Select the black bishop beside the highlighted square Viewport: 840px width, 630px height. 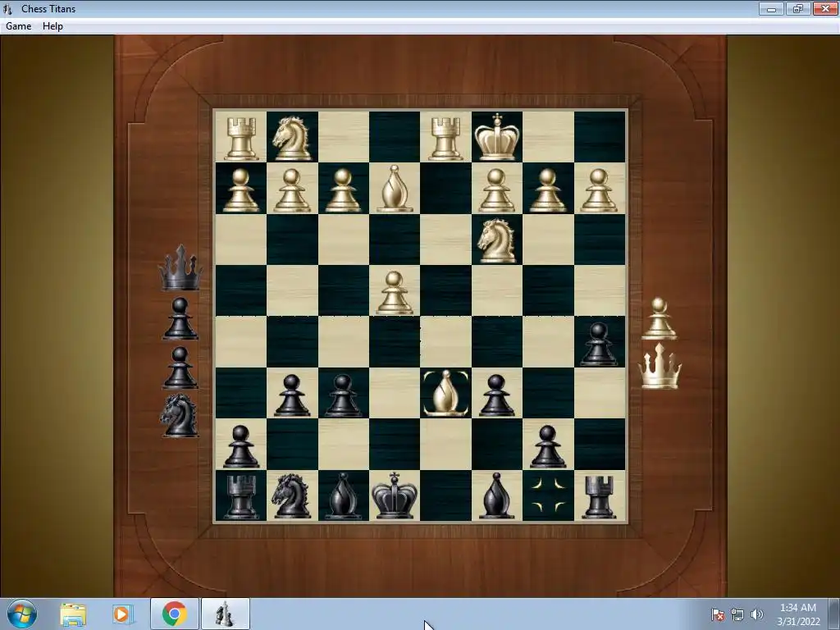pos(496,496)
